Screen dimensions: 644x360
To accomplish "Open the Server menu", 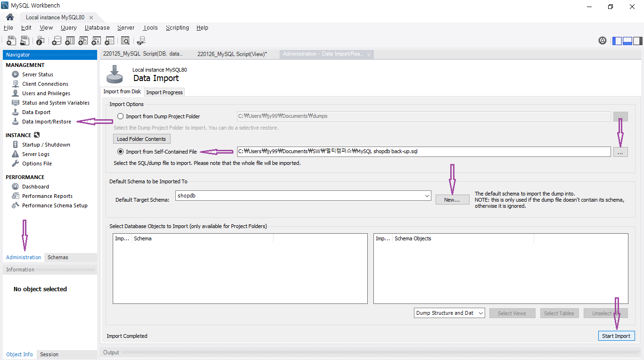I will [126, 28].
